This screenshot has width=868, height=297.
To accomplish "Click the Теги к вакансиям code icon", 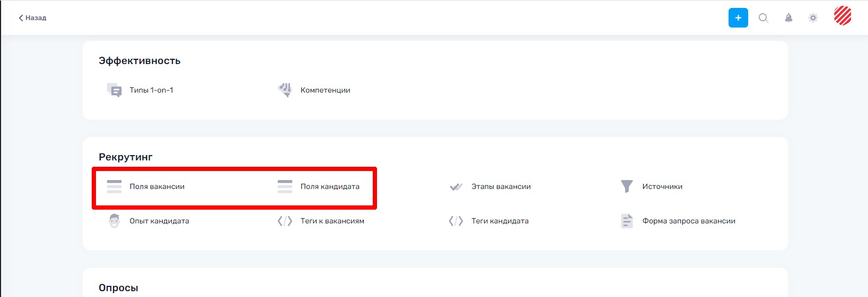I will click(x=285, y=221).
